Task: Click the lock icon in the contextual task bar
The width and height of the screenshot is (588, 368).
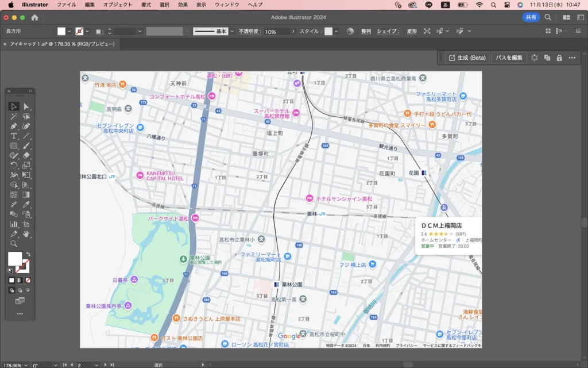Action: pos(559,57)
